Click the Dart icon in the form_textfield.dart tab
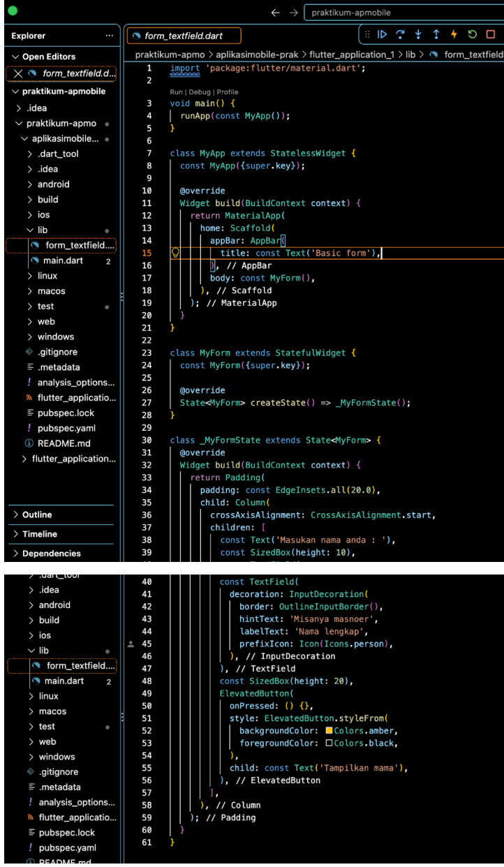This screenshot has height=867, width=504. coord(137,36)
